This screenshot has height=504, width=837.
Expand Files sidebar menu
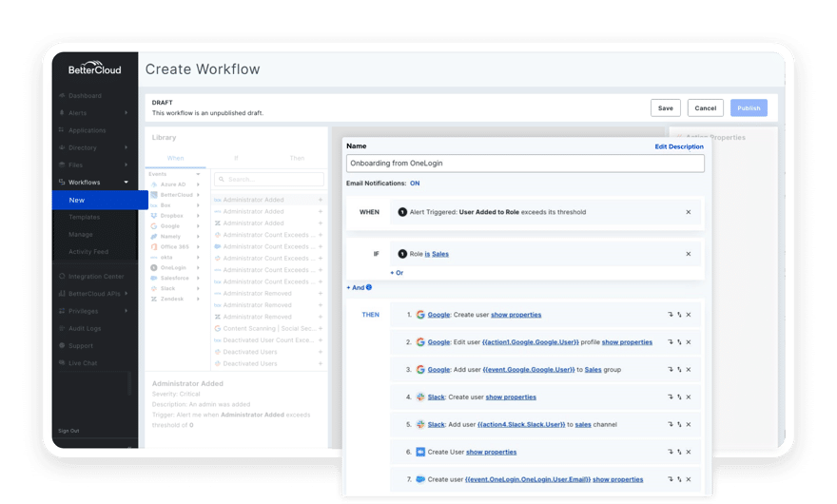point(126,165)
